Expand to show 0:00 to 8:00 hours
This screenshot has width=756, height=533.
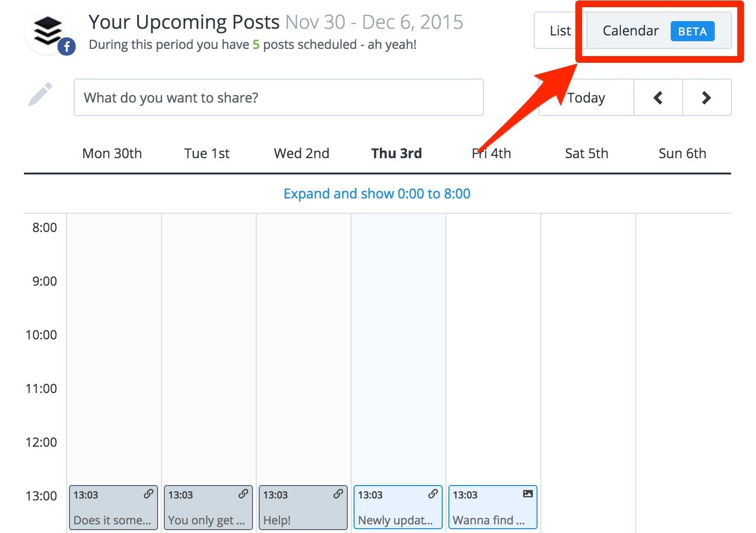377,194
